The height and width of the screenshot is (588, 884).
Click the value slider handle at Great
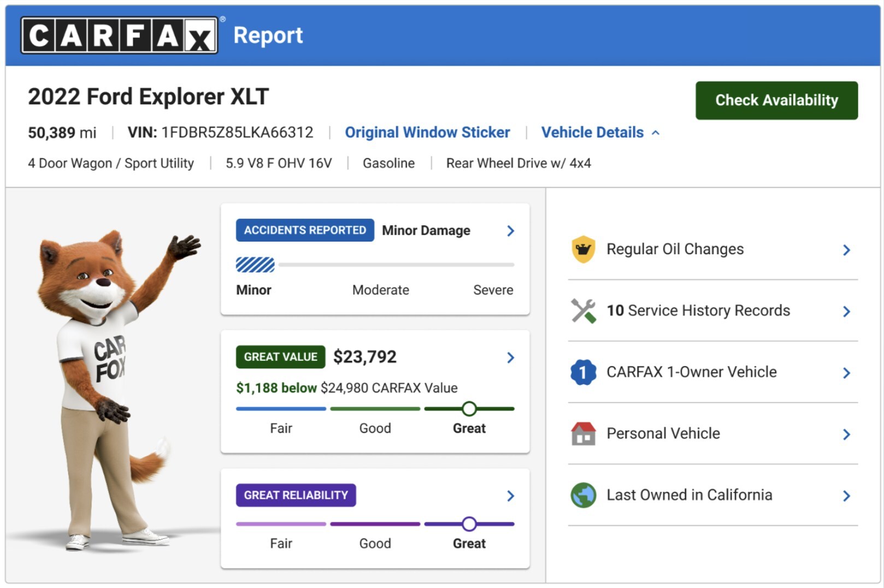469,409
